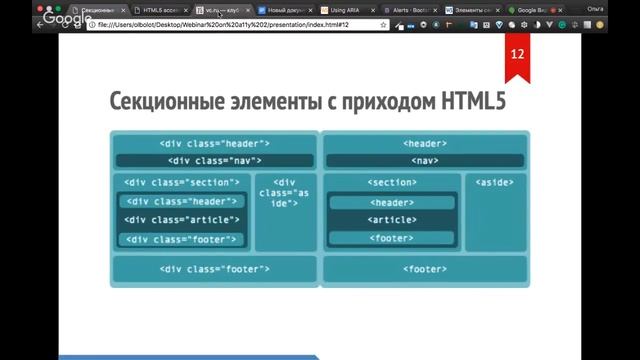Open the Google Translate extension
Viewport: 640px width, 360px height.
[474, 25]
